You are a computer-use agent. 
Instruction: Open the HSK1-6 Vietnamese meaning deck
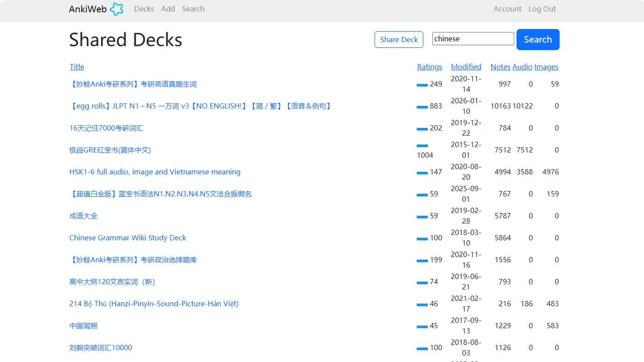[x=155, y=172]
